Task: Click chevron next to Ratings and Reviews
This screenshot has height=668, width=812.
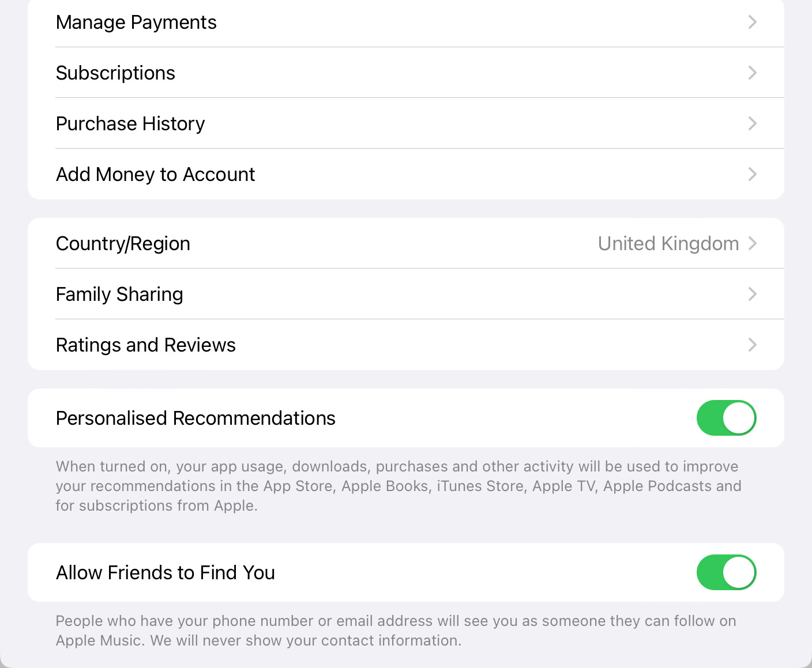Action: coord(752,345)
